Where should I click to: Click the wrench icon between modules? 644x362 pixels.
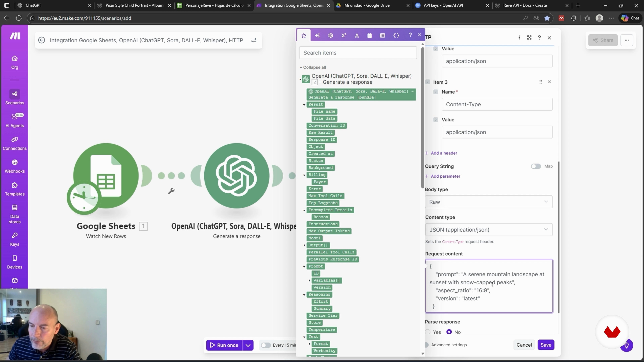pyautogui.click(x=171, y=191)
